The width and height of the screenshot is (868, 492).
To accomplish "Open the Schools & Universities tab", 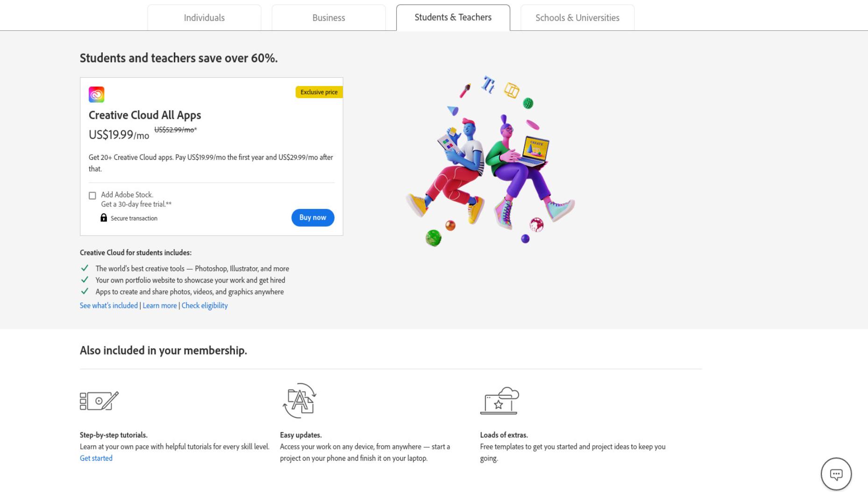I will 577,18.
